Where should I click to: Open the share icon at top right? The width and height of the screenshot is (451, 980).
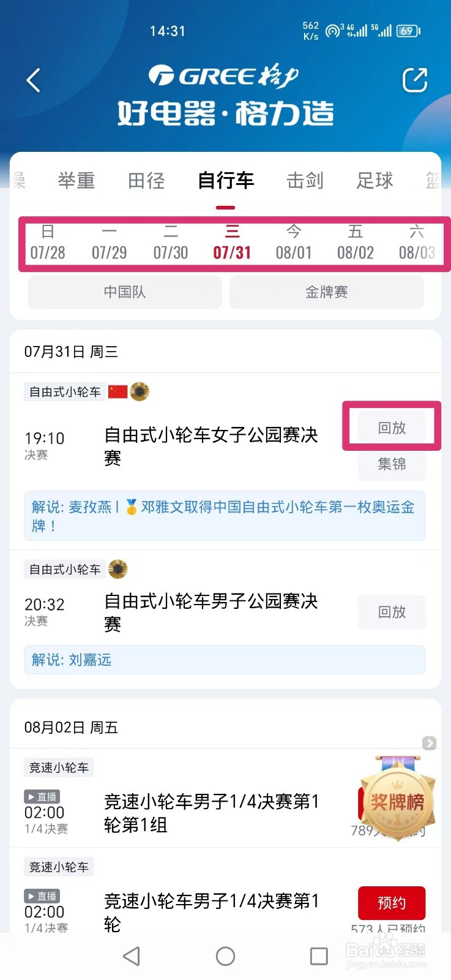pyautogui.click(x=414, y=80)
